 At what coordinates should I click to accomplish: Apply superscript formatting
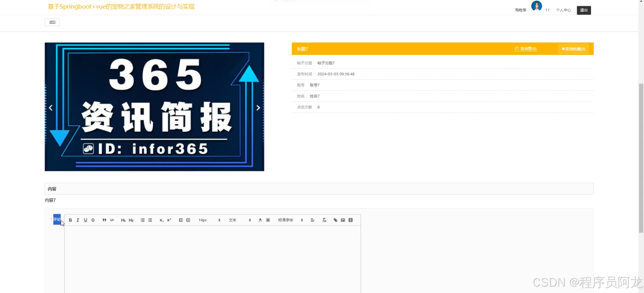(169, 220)
